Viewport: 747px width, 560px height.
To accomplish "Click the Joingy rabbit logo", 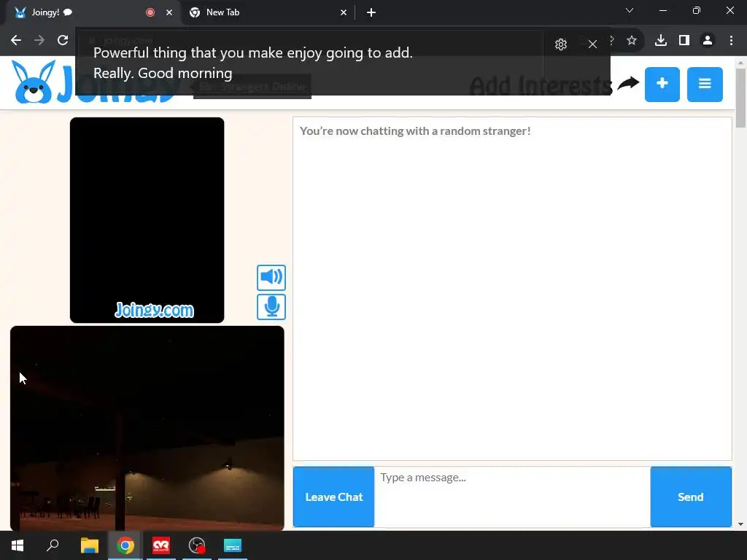I will coord(34,82).
